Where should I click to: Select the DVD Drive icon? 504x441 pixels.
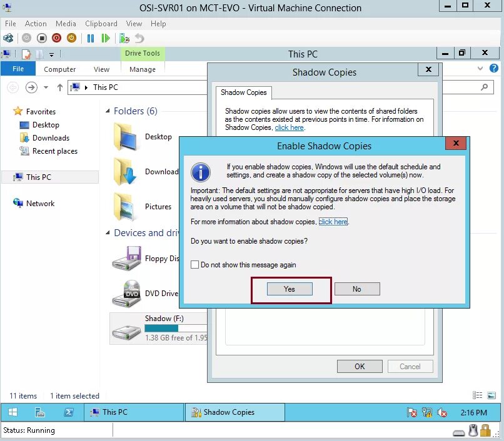[x=127, y=294]
